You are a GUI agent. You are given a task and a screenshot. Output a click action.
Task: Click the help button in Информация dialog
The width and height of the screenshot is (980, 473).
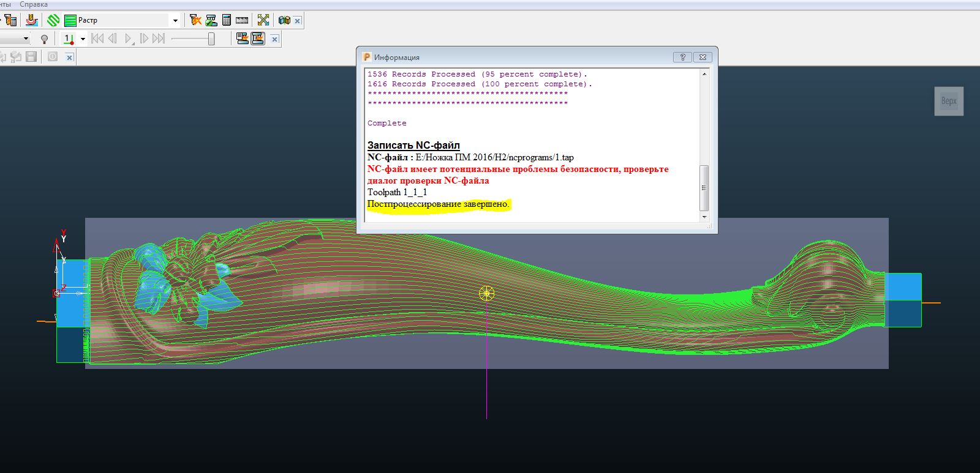(x=682, y=57)
